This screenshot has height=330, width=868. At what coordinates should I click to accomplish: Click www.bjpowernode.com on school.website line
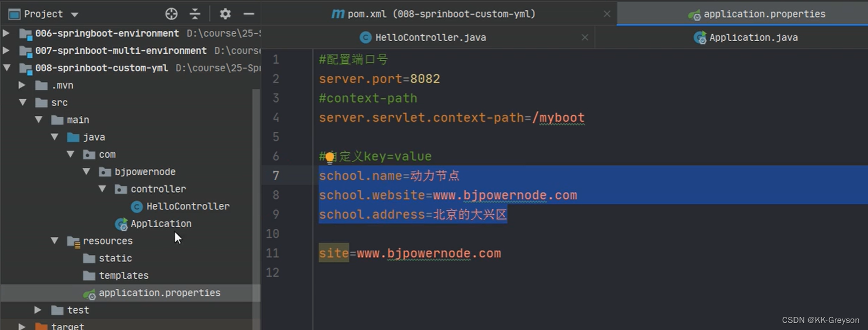[505, 195]
